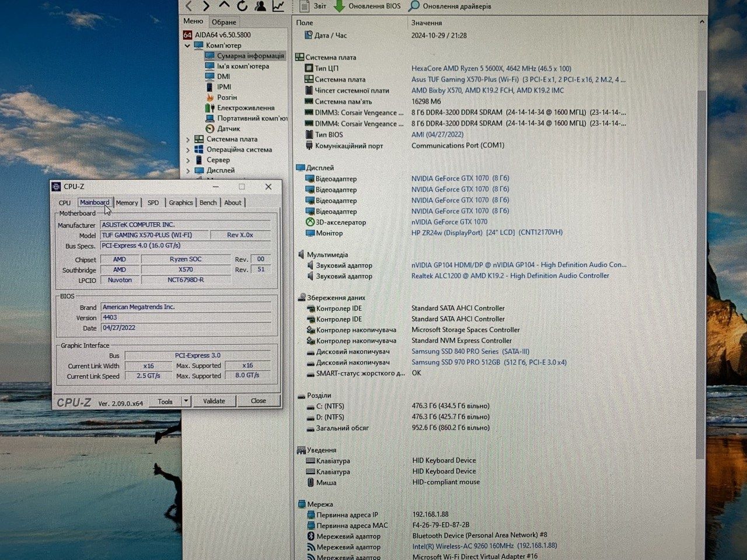Open nVIDIA GeForce GTX 1070 3D-акселератор link
Viewport: 747px width, 560px height.
coord(449,222)
